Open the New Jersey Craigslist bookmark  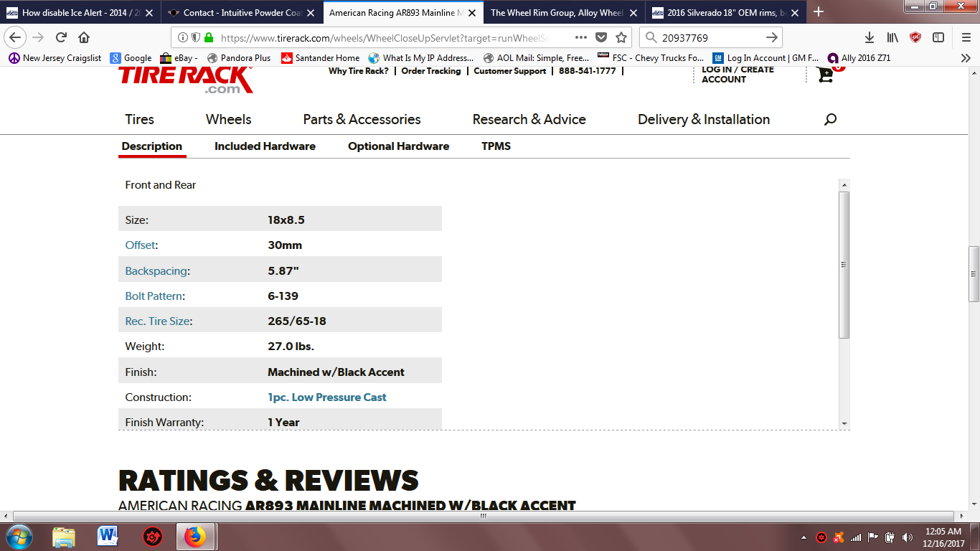pyautogui.click(x=55, y=58)
